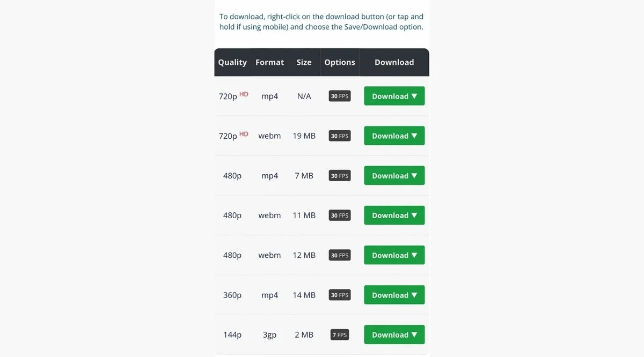The width and height of the screenshot is (644, 357).
Task: Click the red HD badge on 720p webm
Action: (x=244, y=134)
